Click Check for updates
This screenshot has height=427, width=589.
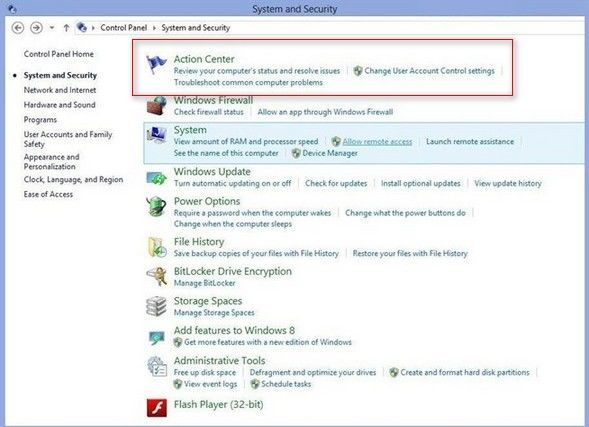pyautogui.click(x=336, y=183)
